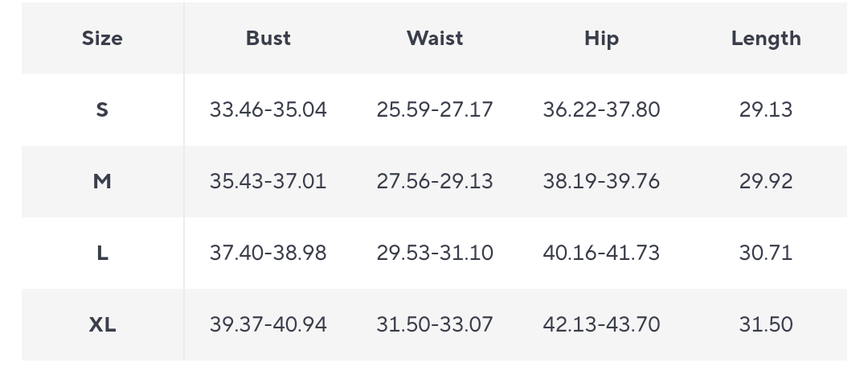Click hip value 42.13-43.70

[601, 324]
